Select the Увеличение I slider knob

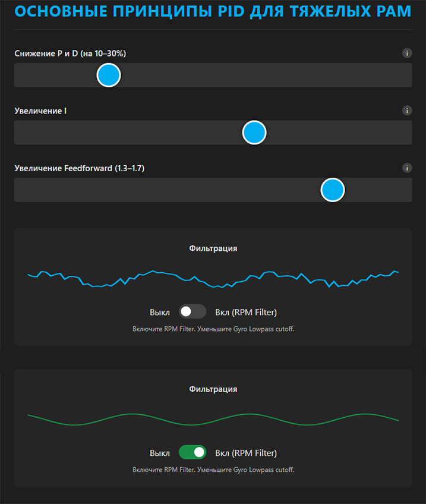254,133
